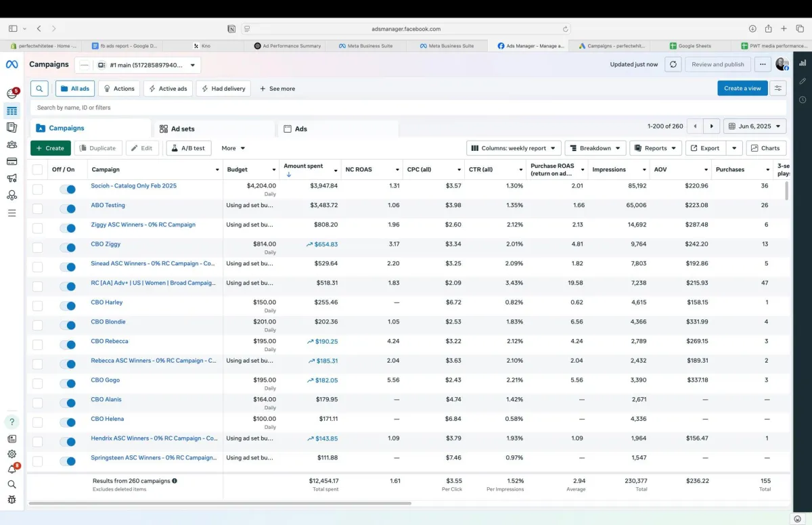Viewport: 812px width, 525px height.
Task: Click the horizontal table scrollbar
Action: click(x=220, y=503)
